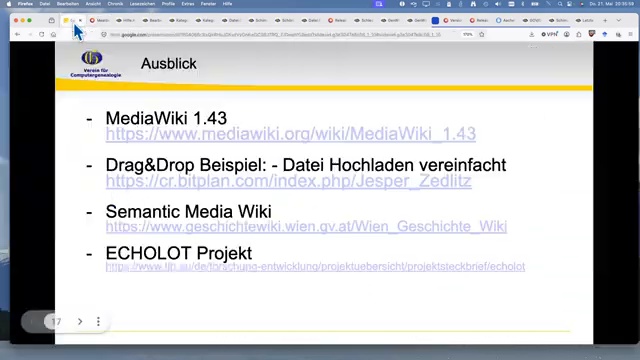The width and height of the screenshot is (640, 360).
Task: Open the mediawiki.org MediaWiki_1.43 link
Action: tap(291, 134)
